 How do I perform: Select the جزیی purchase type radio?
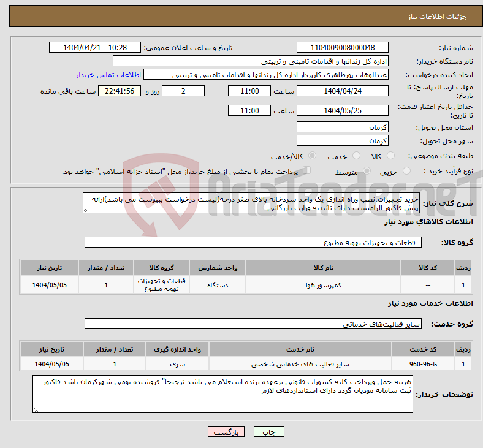tap(406, 170)
